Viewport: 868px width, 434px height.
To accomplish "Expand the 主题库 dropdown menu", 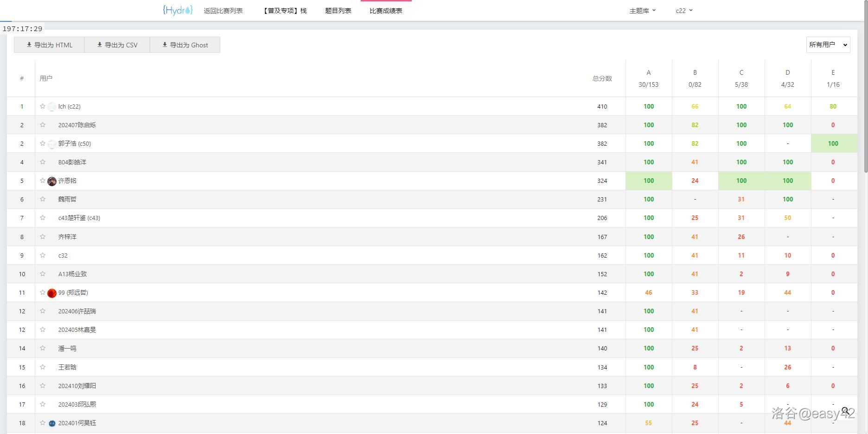I will [642, 11].
